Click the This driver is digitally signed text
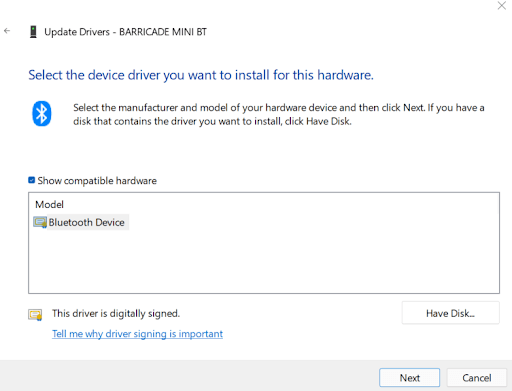The image size is (512, 391). point(116,313)
